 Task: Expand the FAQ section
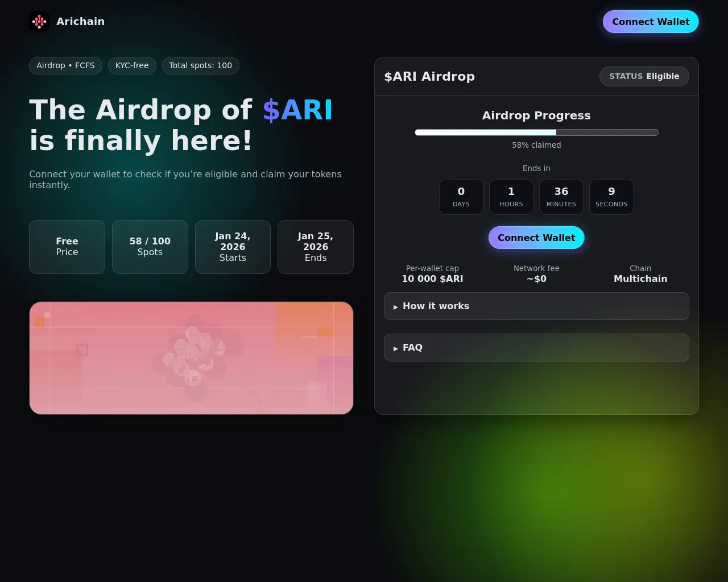click(536, 348)
